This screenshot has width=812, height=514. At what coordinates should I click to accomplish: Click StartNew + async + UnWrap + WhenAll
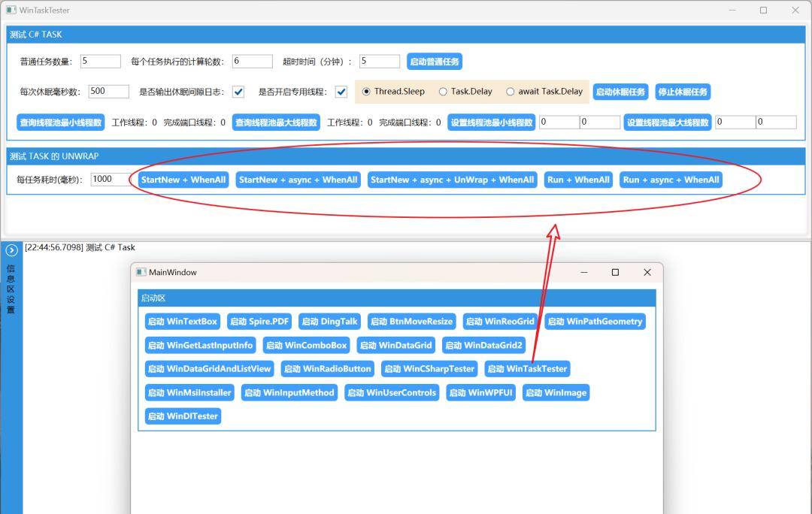452,180
